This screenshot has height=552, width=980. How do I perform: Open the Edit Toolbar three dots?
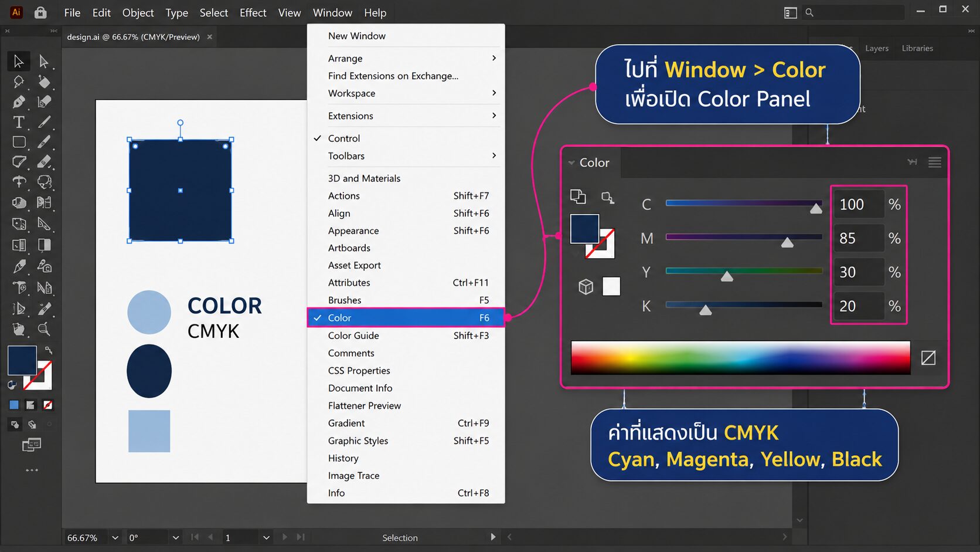click(32, 470)
